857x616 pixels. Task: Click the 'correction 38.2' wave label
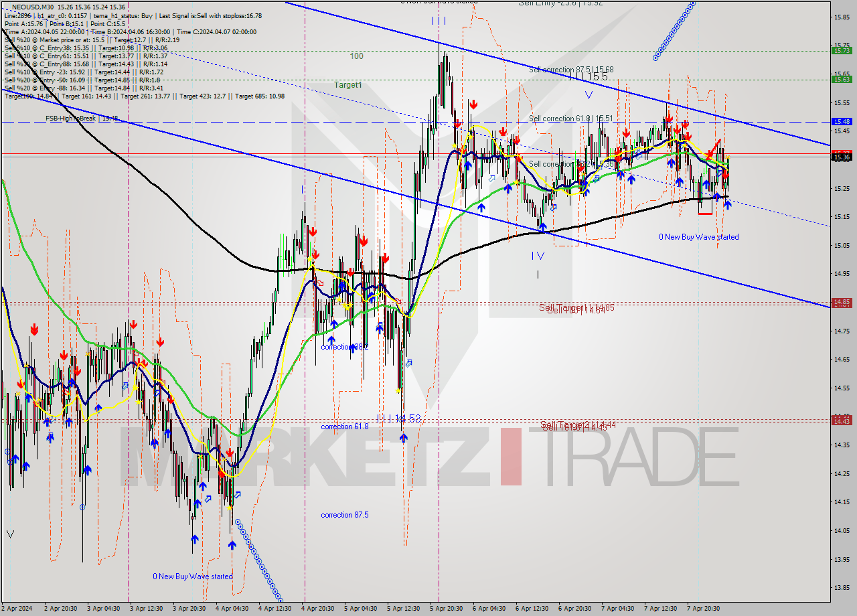point(344,347)
